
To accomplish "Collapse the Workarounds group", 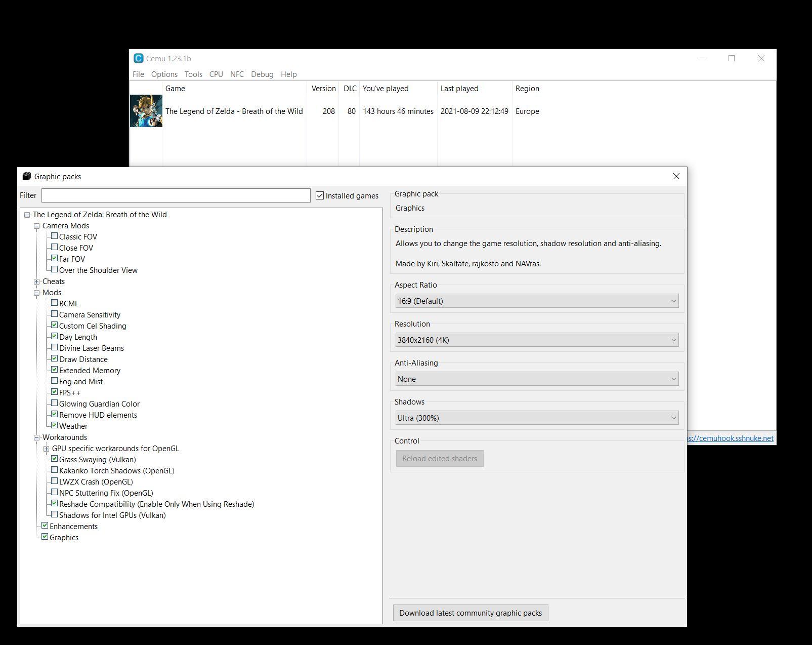I will click(37, 437).
